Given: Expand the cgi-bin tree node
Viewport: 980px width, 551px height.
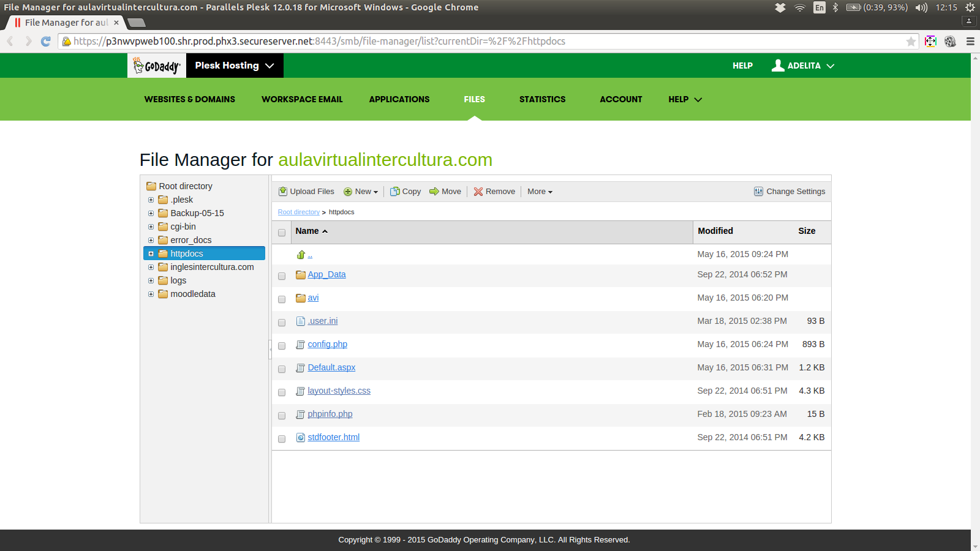Looking at the screenshot, I should pos(151,227).
